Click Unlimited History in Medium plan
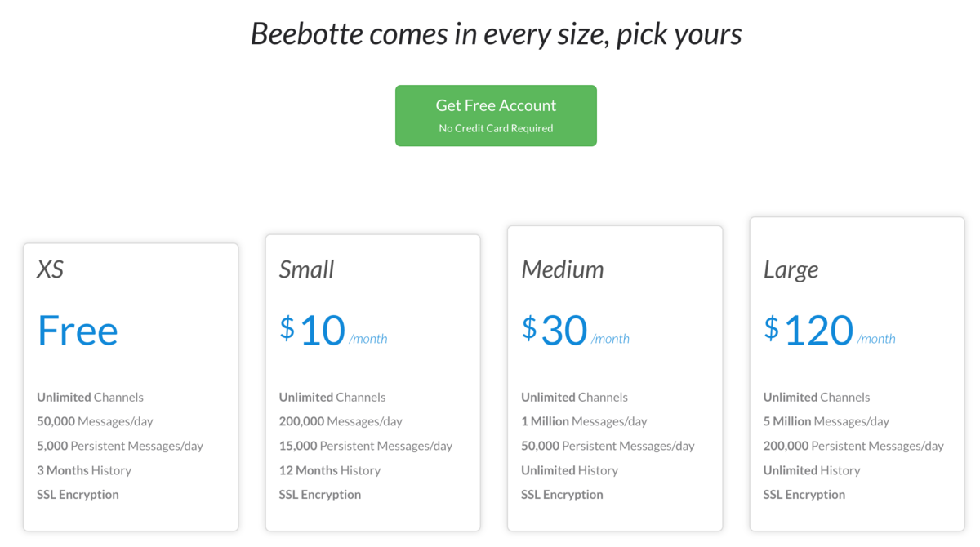The height and width of the screenshot is (547, 980). point(569,470)
